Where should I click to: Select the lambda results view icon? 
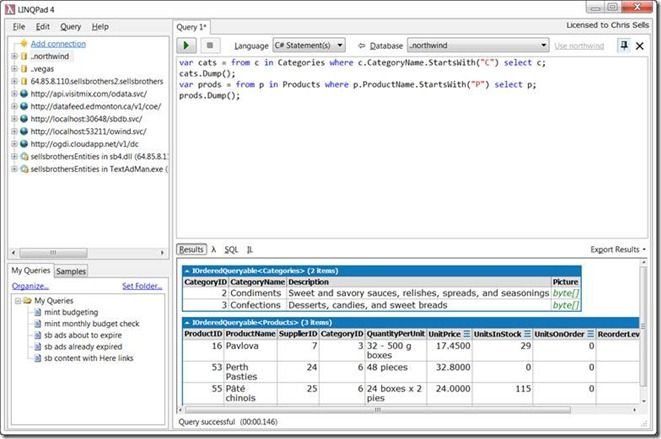click(x=214, y=249)
